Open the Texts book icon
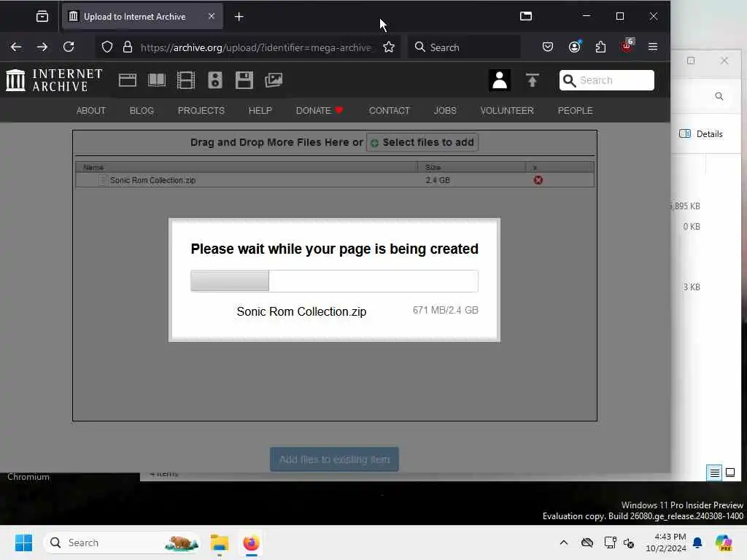Screen dimensions: 747x560 pyautogui.click(x=157, y=80)
